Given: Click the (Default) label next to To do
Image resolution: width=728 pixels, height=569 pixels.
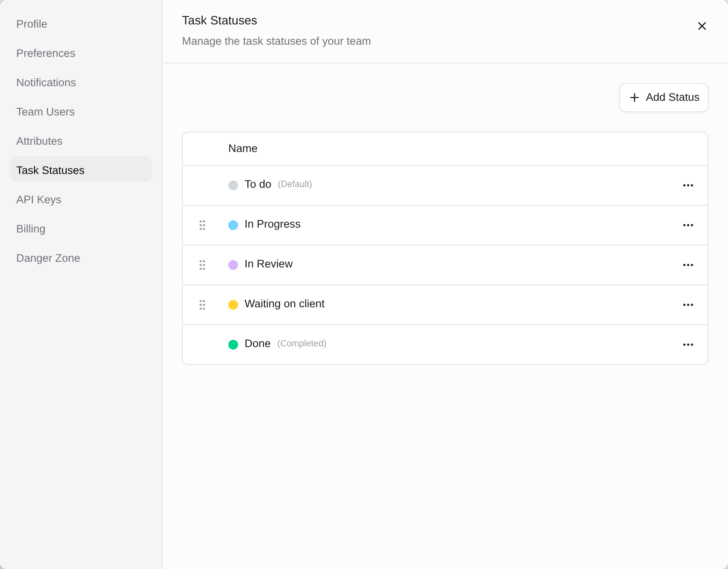Looking at the screenshot, I should point(295,184).
